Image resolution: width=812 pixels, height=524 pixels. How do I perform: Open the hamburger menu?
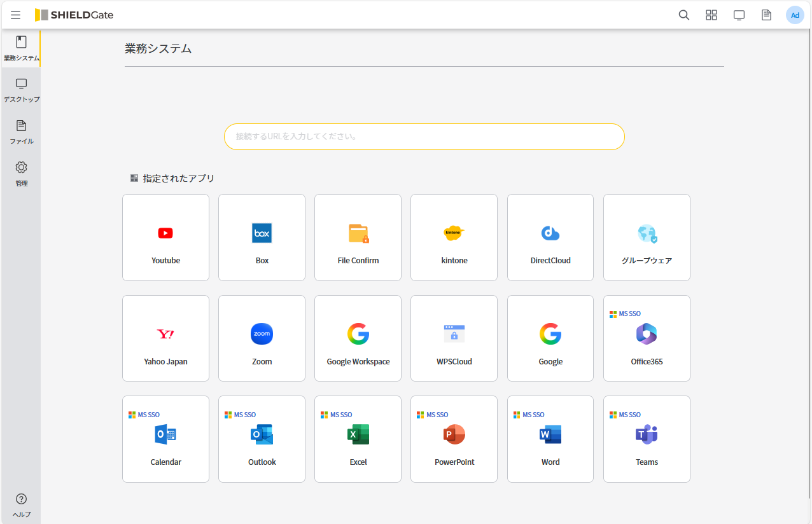pyautogui.click(x=16, y=15)
